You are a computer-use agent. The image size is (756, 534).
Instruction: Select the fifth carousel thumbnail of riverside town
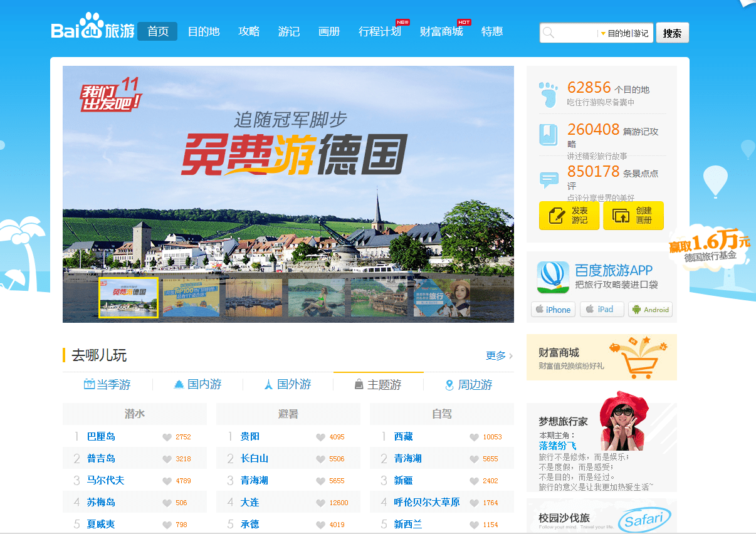379,298
